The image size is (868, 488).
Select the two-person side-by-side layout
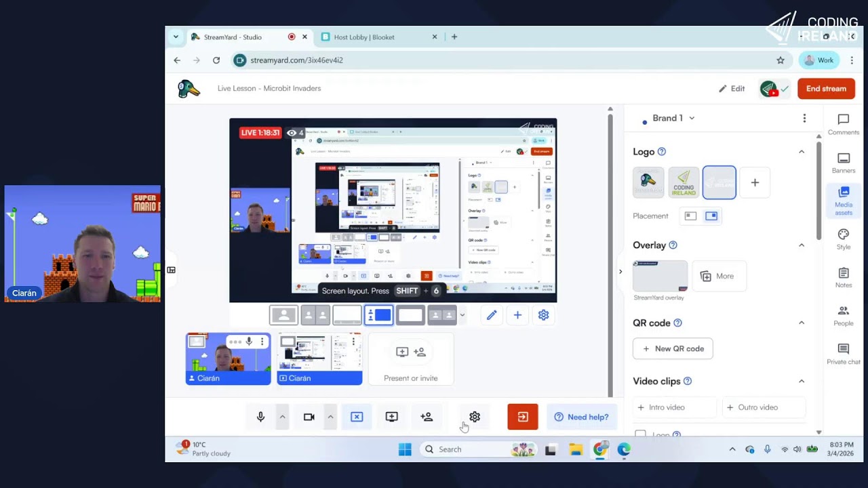coord(315,315)
